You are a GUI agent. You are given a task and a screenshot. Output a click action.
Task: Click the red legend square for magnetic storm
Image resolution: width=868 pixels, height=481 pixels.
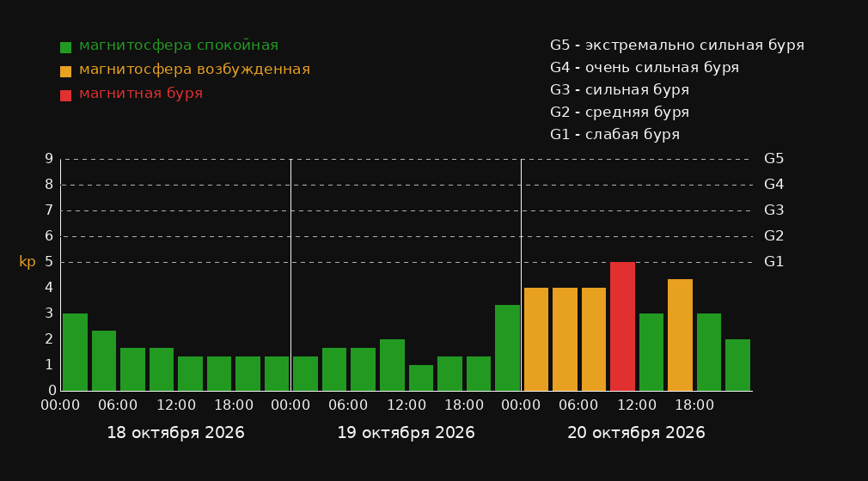pyautogui.click(x=65, y=95)
